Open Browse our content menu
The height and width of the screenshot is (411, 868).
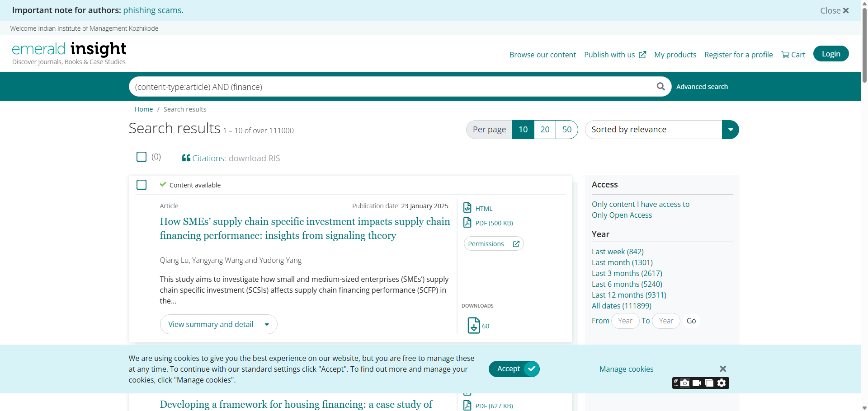coord(542,55)
